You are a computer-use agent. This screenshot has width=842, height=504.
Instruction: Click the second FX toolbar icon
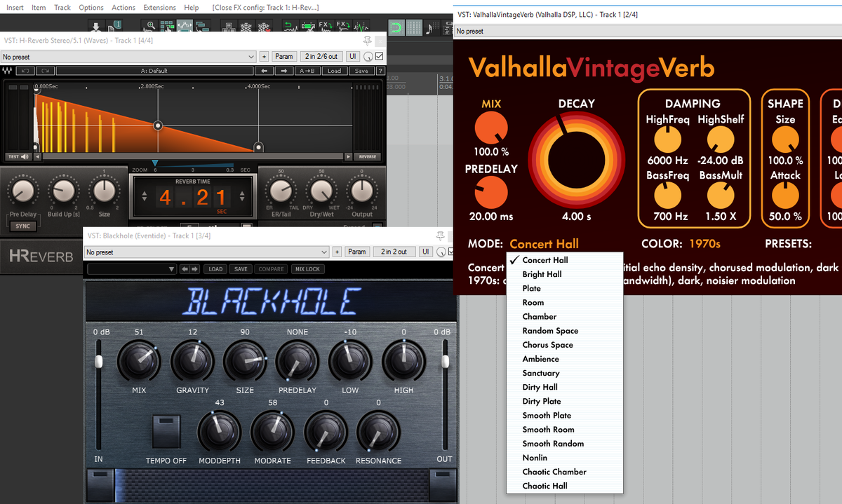point(344,27)
